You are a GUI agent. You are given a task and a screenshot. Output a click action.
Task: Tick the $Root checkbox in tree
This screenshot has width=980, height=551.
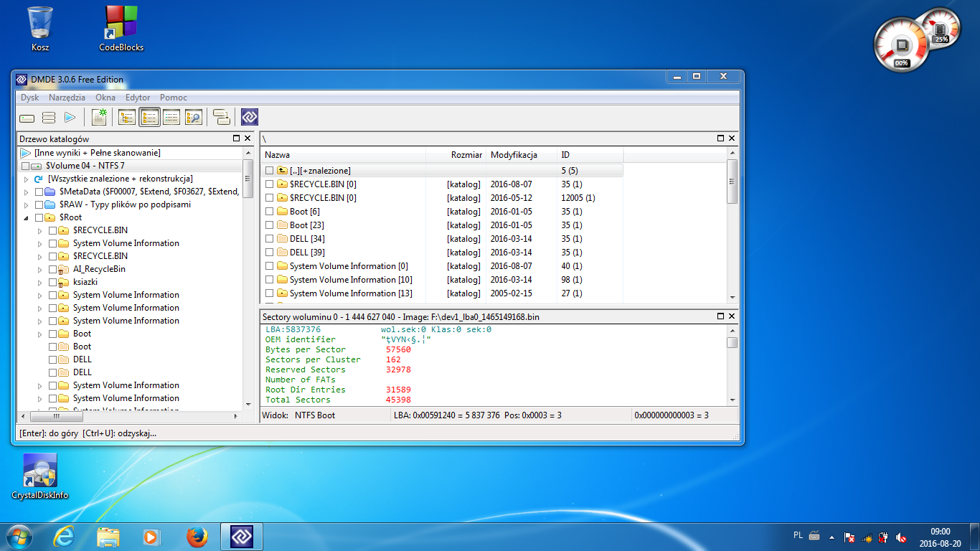click(x=39, y=217)
